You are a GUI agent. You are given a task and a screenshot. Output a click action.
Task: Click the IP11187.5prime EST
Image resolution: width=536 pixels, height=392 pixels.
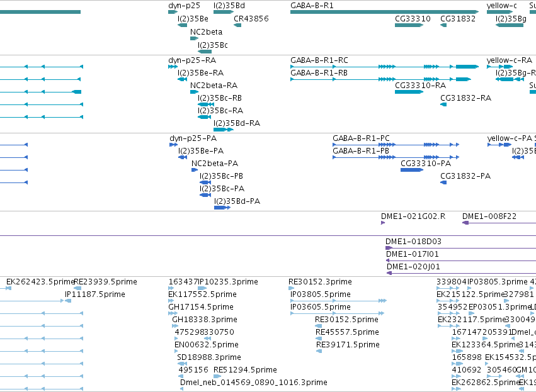(68, 301)
